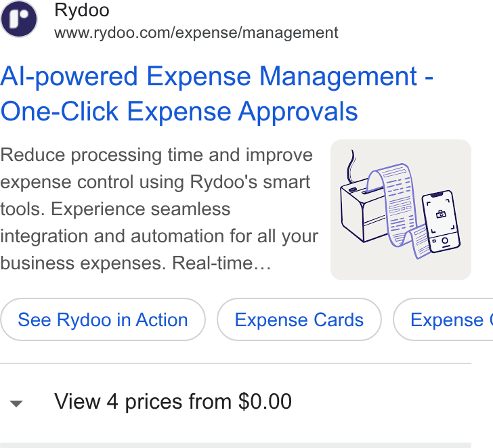Select the See Rydoo in Action chip
This screenshot has width=493, height=448.
click(103, 319)
